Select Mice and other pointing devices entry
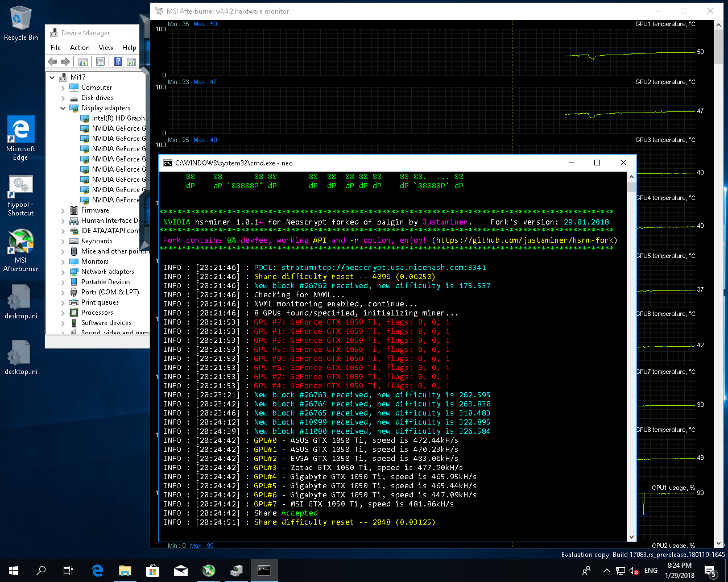This screenshot has height=582, width=728. point(114,251)
